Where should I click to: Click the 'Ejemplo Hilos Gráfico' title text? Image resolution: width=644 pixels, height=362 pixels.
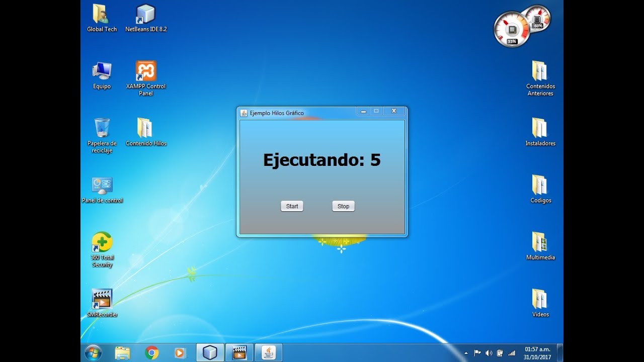[x=277, y=113]
